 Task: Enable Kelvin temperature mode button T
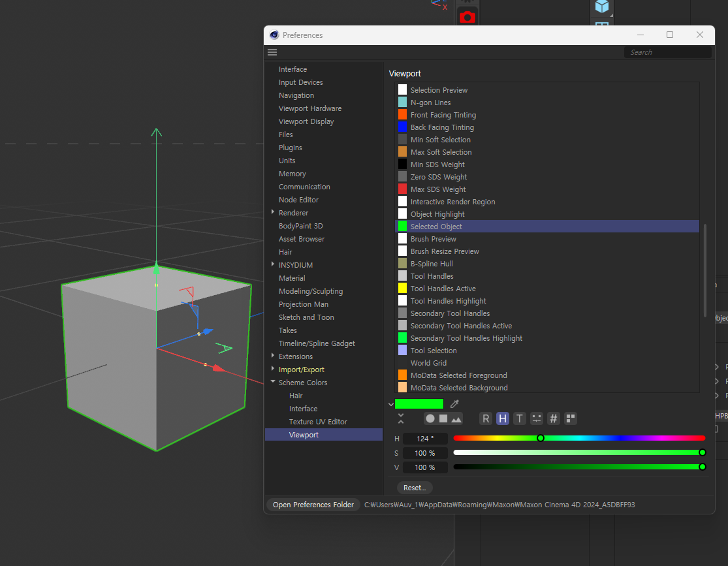520,418
